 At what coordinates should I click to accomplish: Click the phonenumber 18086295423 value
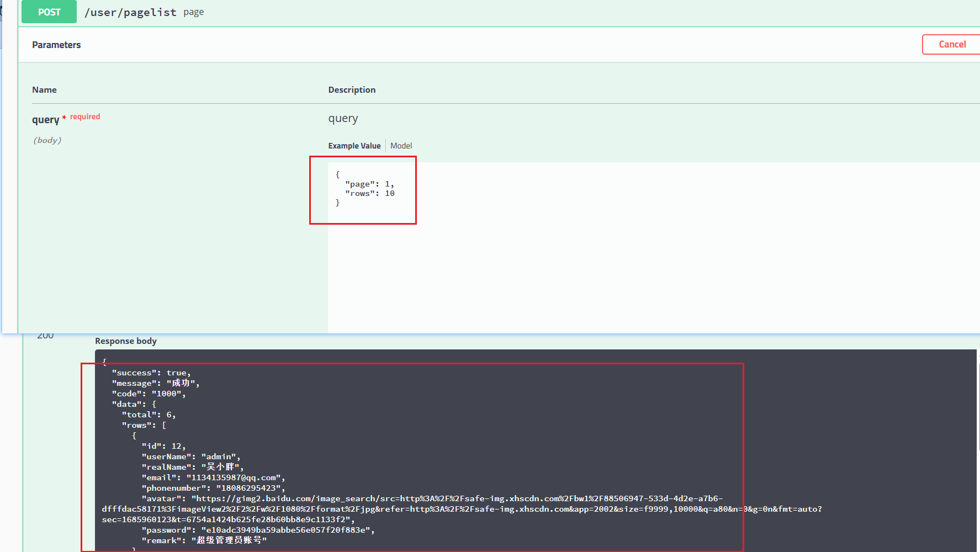[248, 488]
